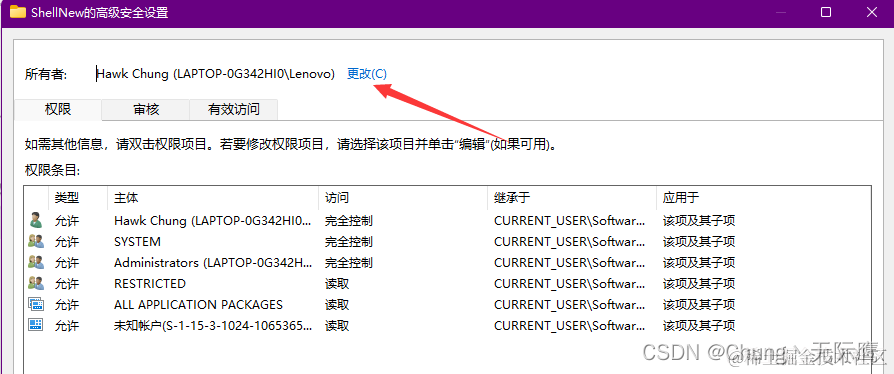894x374 pixels.
Task: Open the 有效访问 tab
Action: [x=234, y=109]
